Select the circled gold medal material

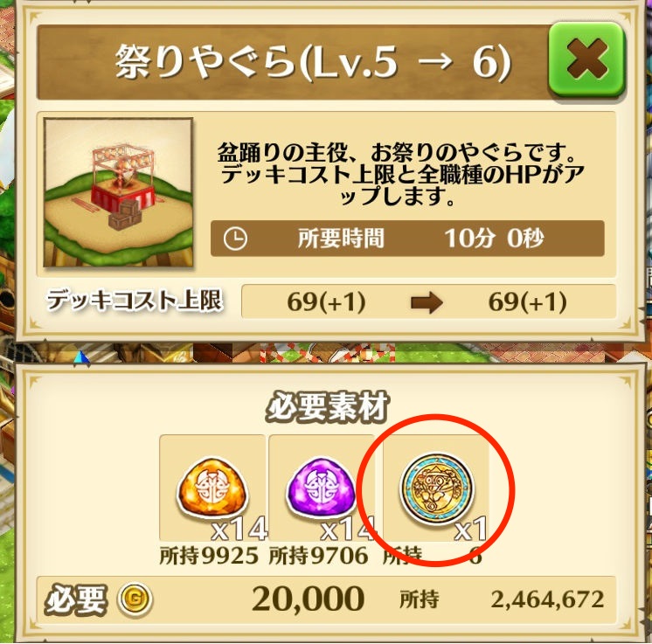point(437,489)
